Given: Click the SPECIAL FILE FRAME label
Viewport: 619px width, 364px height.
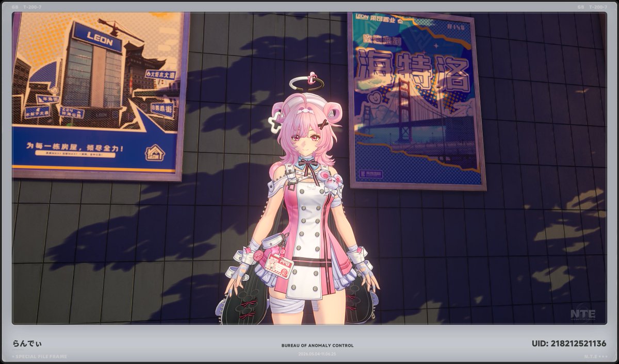Looking at the screenshot, I should click(41, 356).
